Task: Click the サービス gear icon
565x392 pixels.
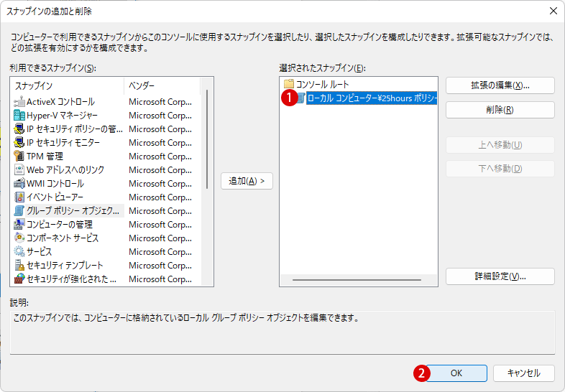Action: 19,251
